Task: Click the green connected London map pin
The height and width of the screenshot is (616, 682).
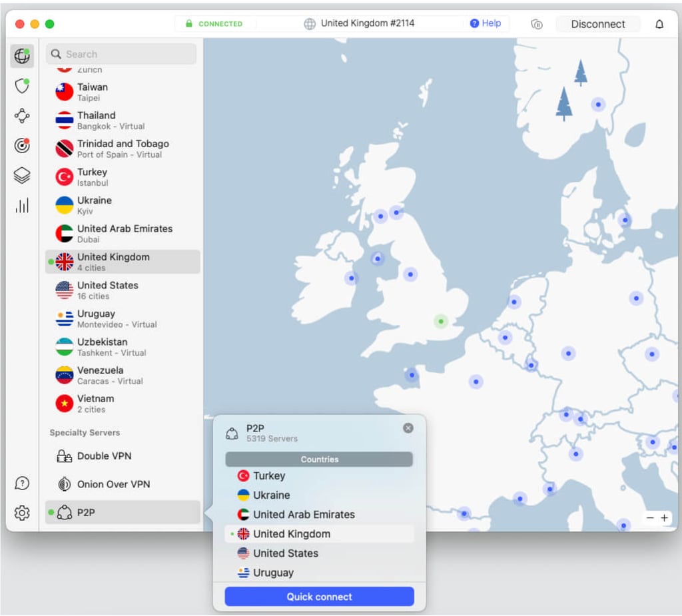Action: pos(441,322)
